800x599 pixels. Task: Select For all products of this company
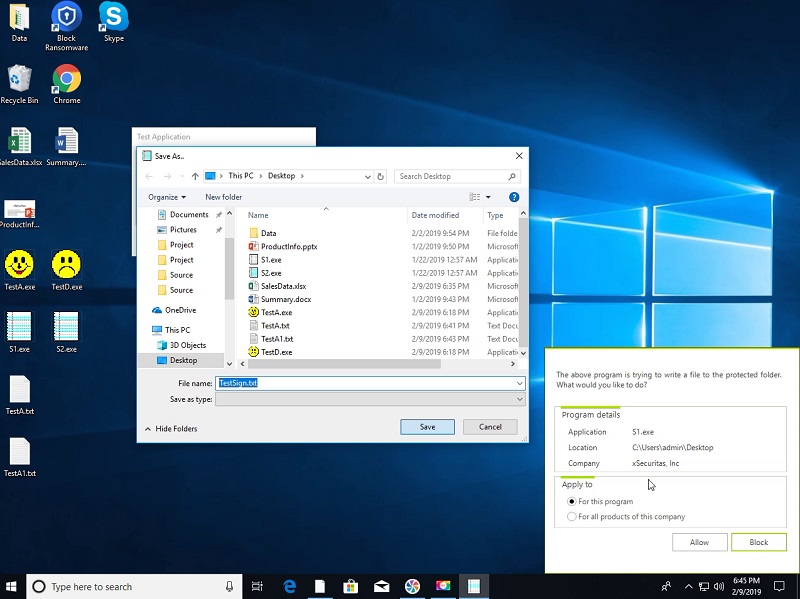point(626,516)
